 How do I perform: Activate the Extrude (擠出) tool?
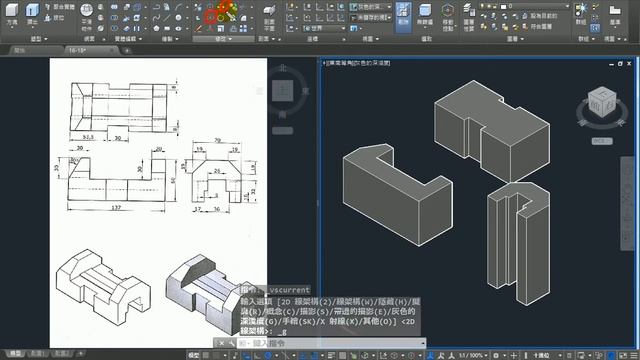point(32,14)
